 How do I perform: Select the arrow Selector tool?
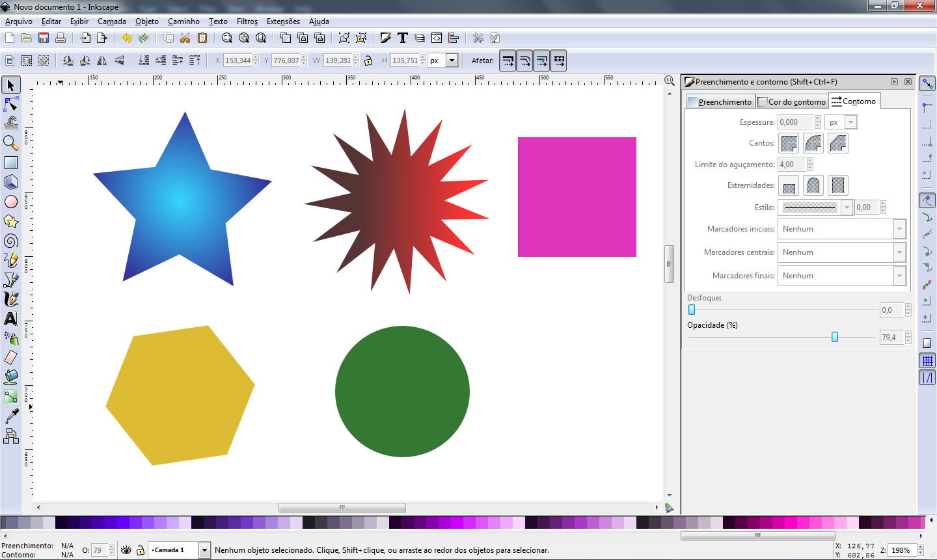pyautogui.click(x=11, y=85)
